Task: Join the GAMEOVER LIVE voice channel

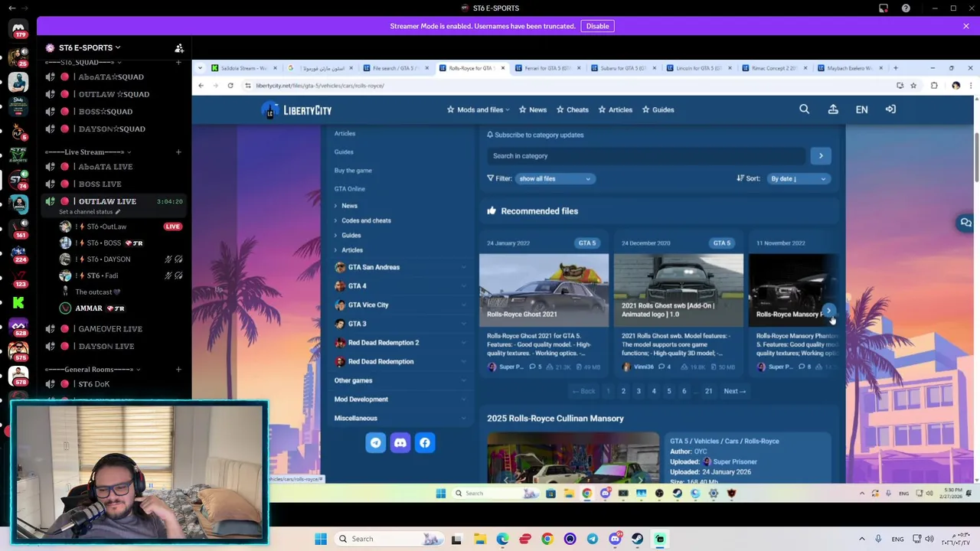Action: (111, 329)
